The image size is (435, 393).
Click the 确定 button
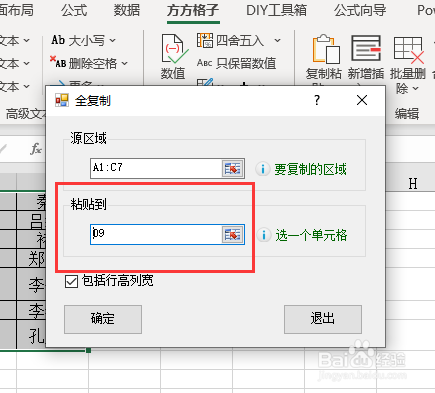pyautogui.click(x=103, y=319)
